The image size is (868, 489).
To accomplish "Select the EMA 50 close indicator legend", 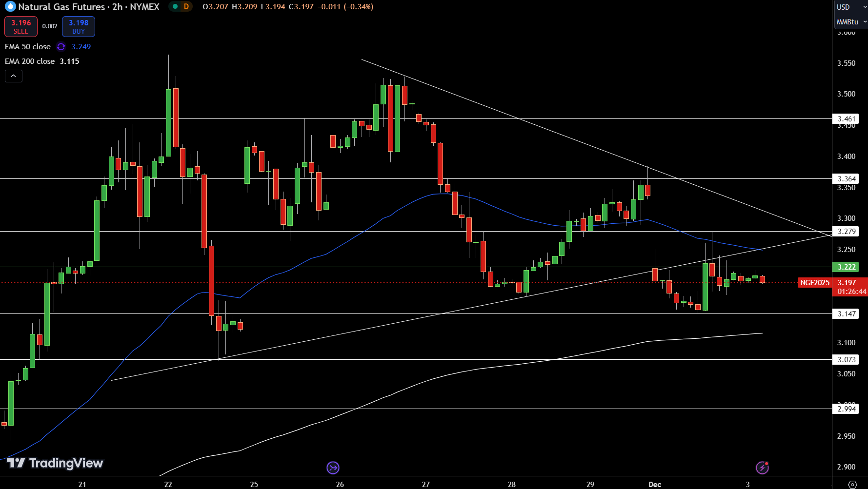I will [28, 47].
